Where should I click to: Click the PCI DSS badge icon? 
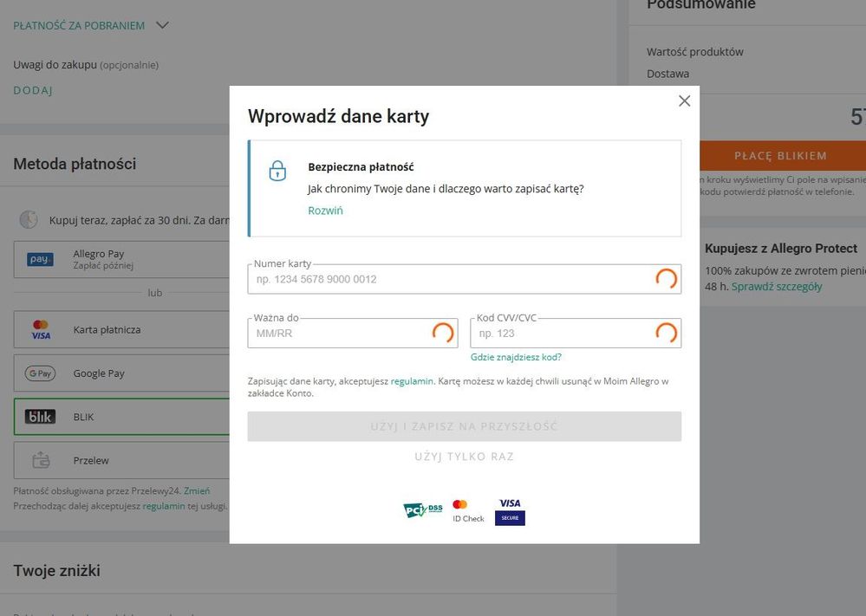(x=422, y=510)
